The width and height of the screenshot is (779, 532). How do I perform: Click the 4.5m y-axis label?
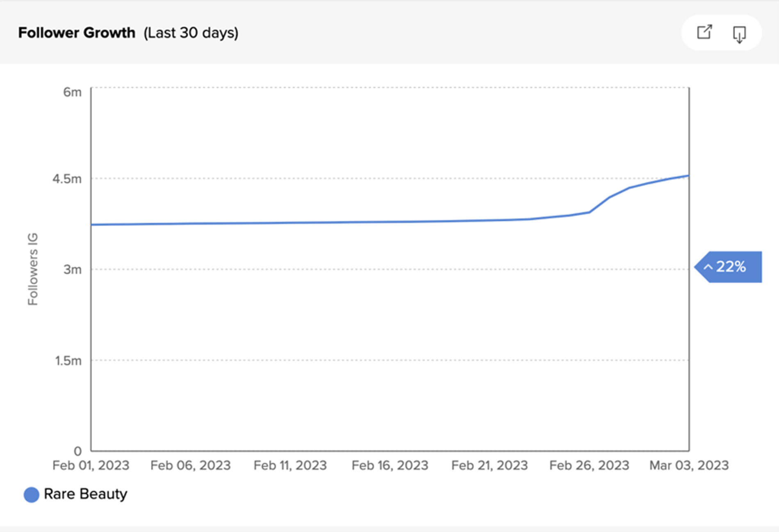tap(67, 179)
